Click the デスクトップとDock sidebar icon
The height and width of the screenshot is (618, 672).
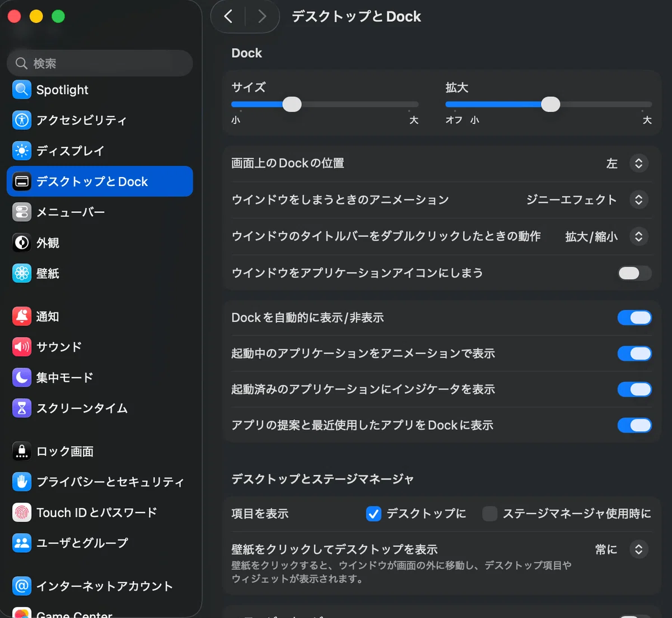22,182
